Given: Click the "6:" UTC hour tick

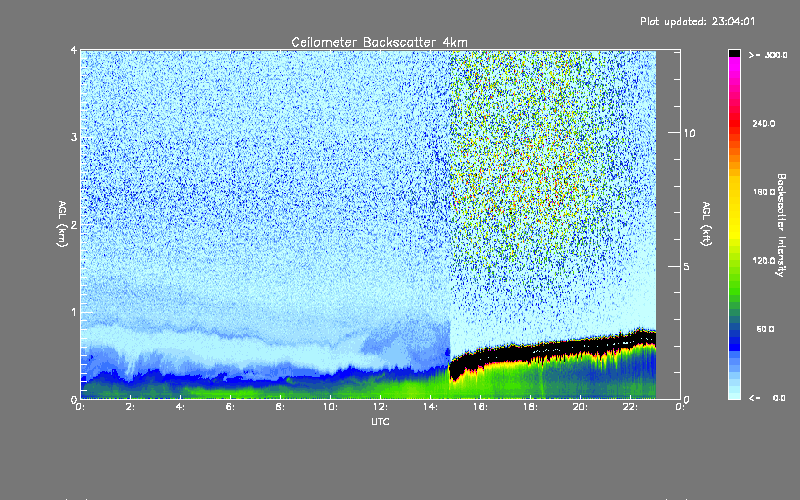Looking at the screenshot, I should coord(231,407).
